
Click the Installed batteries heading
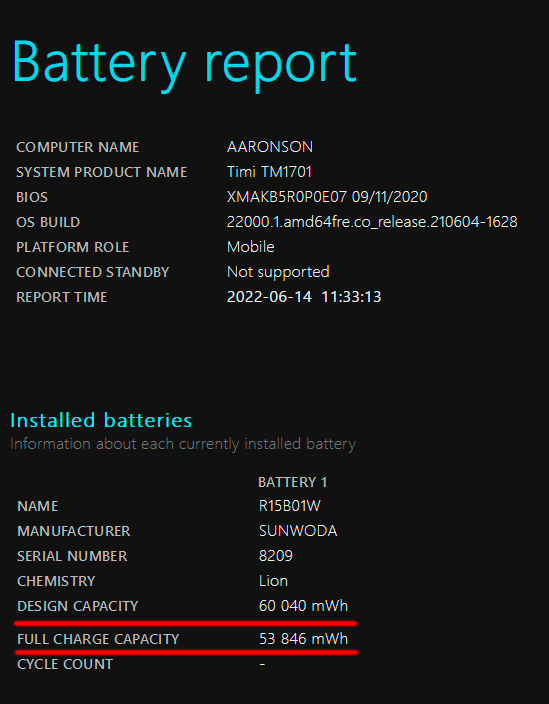(x=101, y=420)
